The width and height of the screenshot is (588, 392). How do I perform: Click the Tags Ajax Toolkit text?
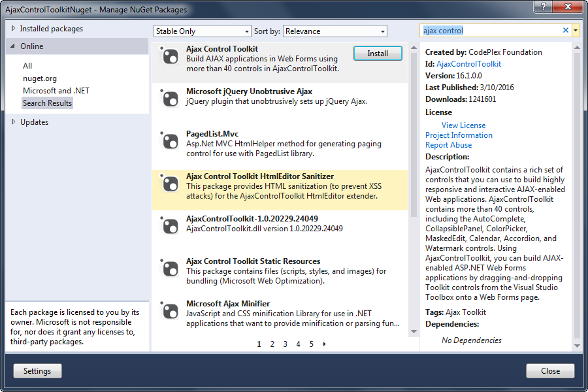(x=455, y=312)
